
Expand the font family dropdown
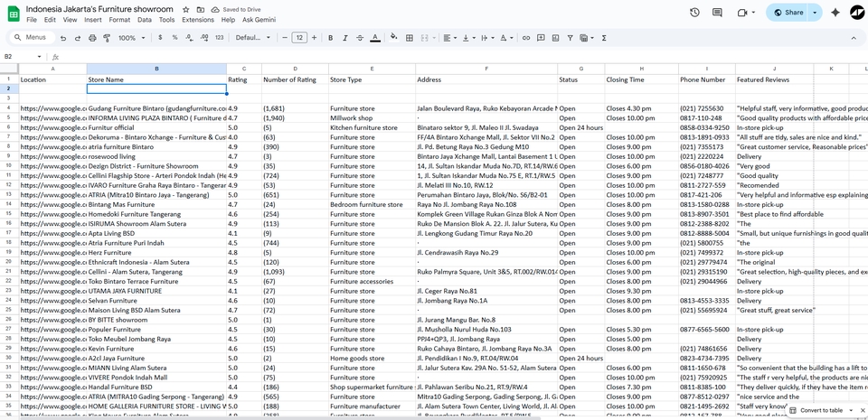(x=253, y=38)
